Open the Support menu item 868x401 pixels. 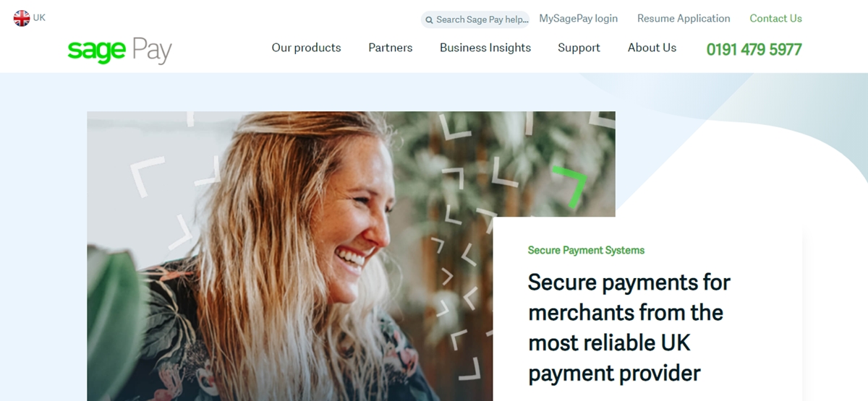tap(579, 48)
